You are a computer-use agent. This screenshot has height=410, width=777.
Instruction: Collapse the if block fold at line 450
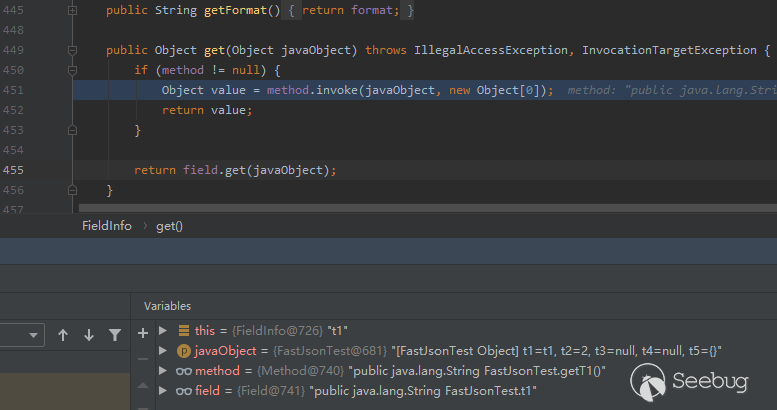point(72,70)
